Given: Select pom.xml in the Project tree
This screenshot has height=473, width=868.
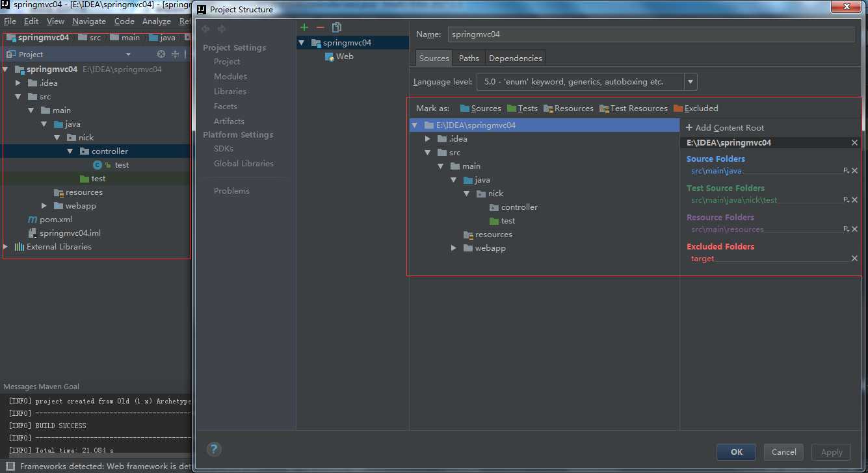Looking at the screenshot, I should pos(49,220).
